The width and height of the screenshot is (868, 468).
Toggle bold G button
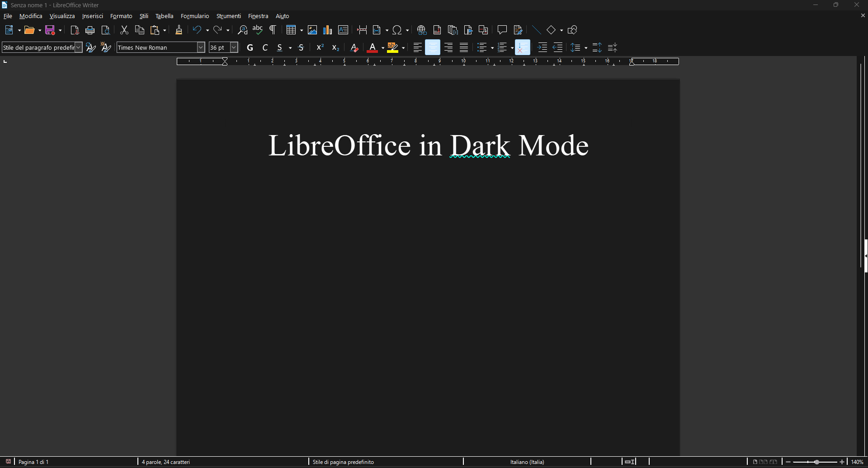[x=250, y=48]
